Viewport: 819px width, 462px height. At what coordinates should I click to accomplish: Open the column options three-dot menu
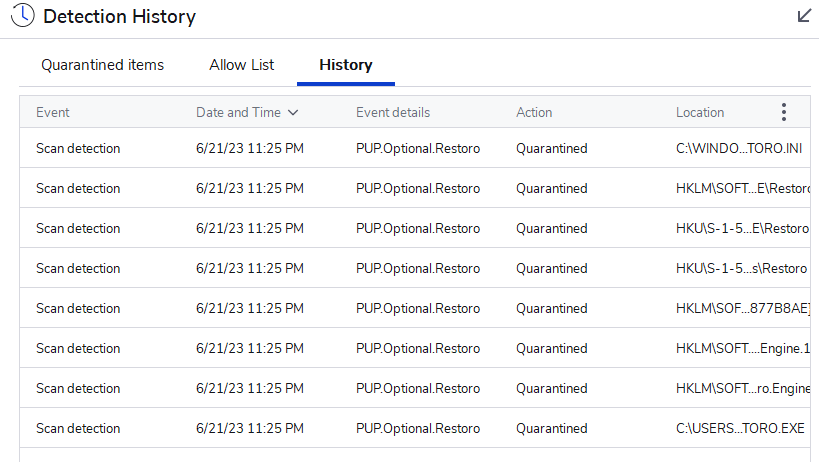coord(783,112)
